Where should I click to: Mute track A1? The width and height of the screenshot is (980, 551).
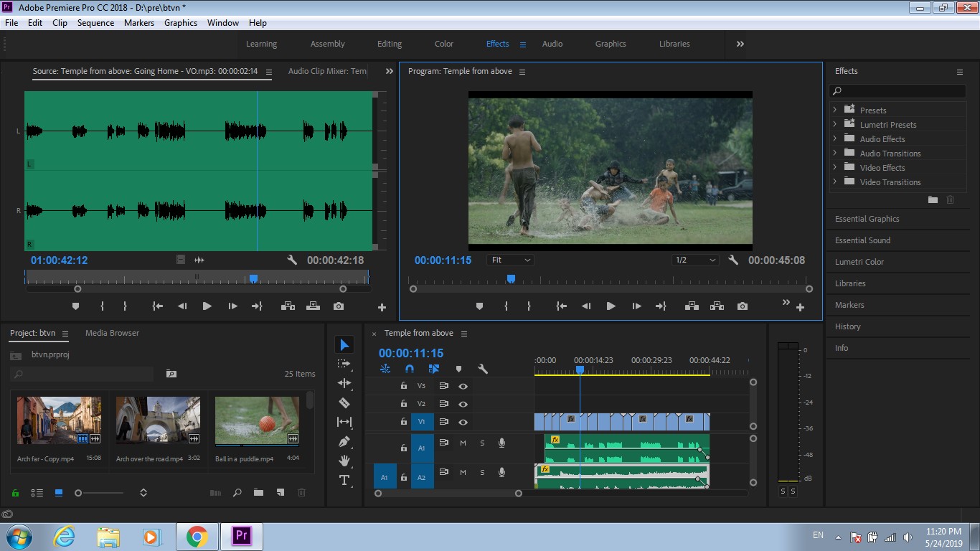(x=463, y=443)
